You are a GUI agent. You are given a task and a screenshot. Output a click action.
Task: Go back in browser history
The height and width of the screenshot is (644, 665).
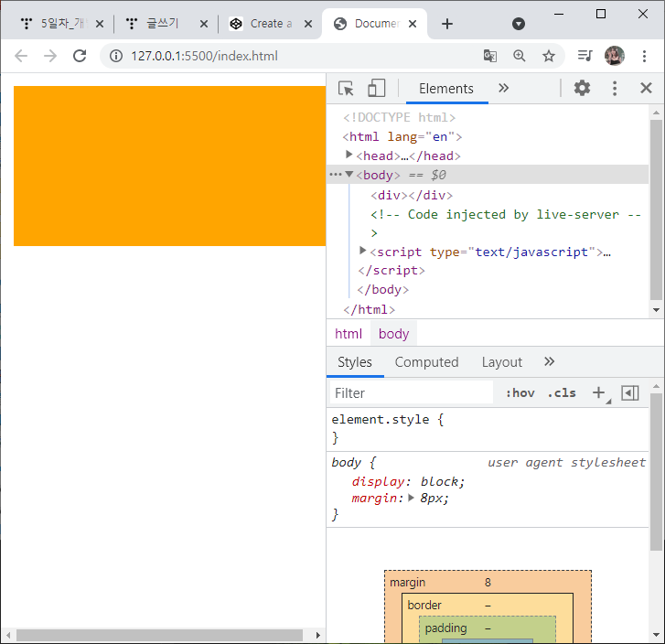(21, 56)
